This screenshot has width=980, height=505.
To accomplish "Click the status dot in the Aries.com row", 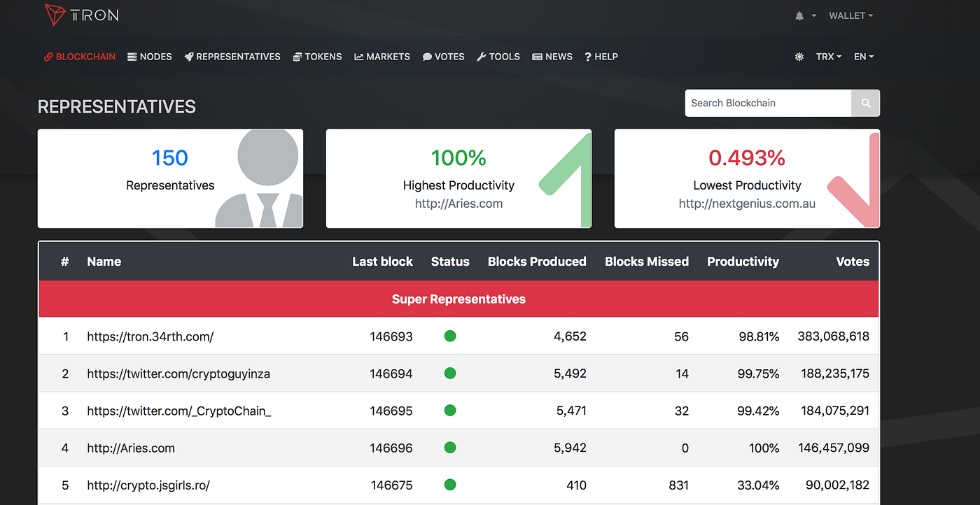I will pyautogui.click(x=450, y=447).
